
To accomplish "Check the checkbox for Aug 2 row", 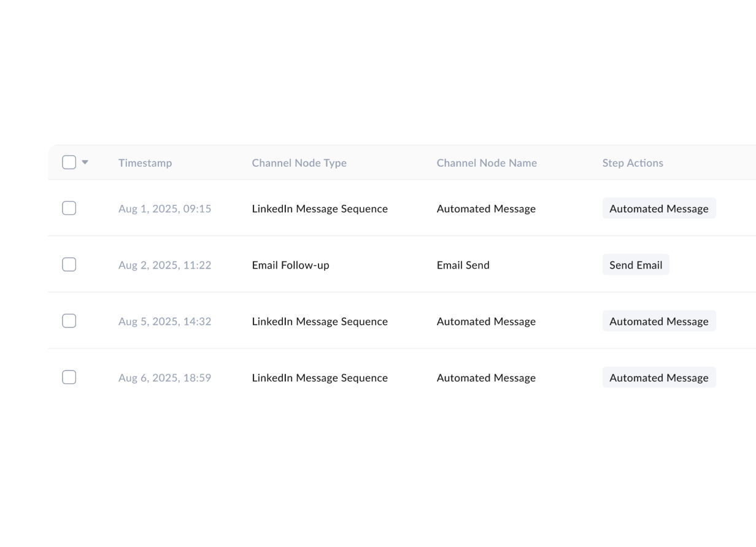I will point(69,264).
